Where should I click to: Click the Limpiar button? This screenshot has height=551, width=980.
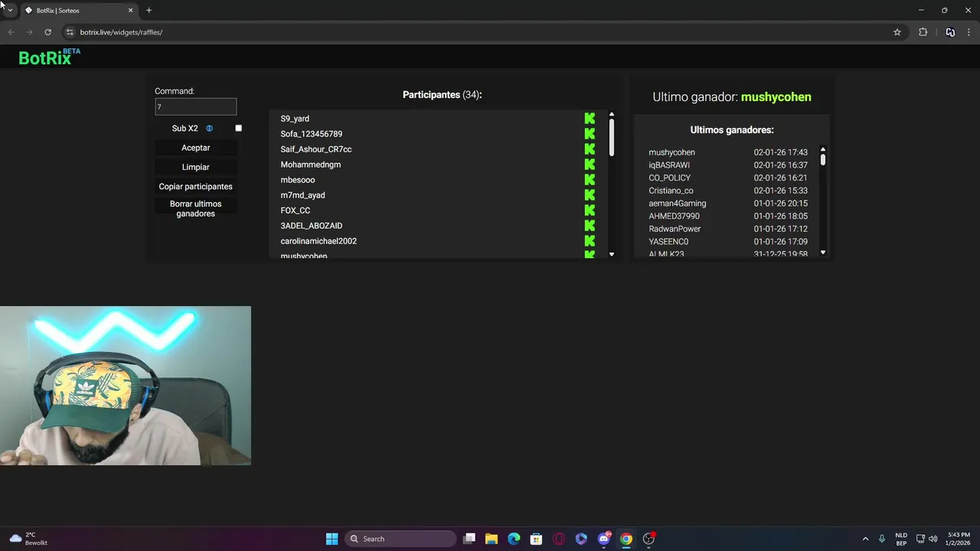tap(195, 167)
